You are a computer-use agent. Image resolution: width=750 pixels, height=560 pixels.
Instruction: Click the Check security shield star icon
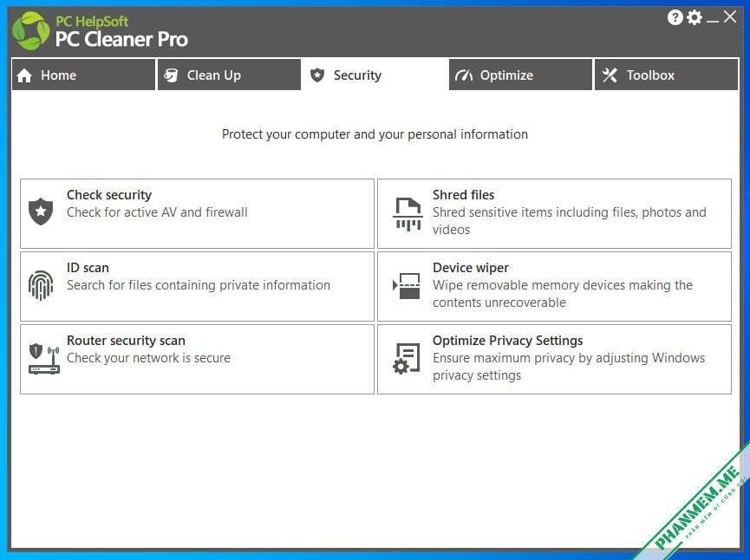[41, 211]
